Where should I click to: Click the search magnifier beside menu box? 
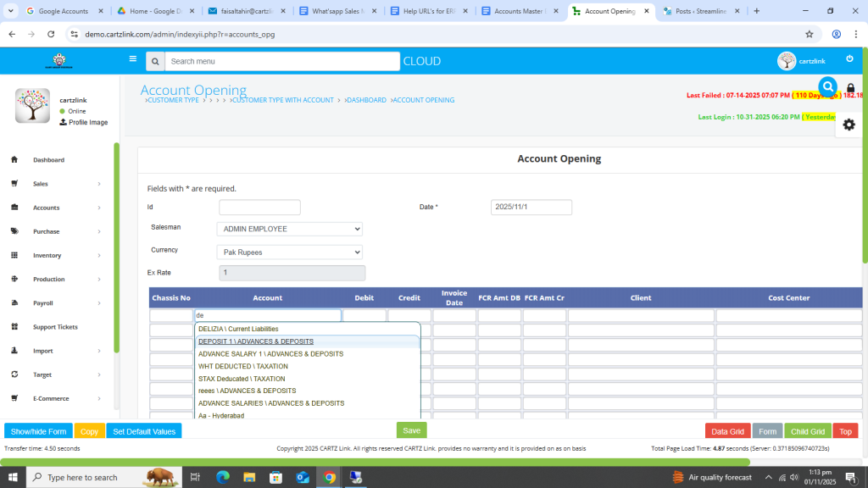[x=154, y=62]
